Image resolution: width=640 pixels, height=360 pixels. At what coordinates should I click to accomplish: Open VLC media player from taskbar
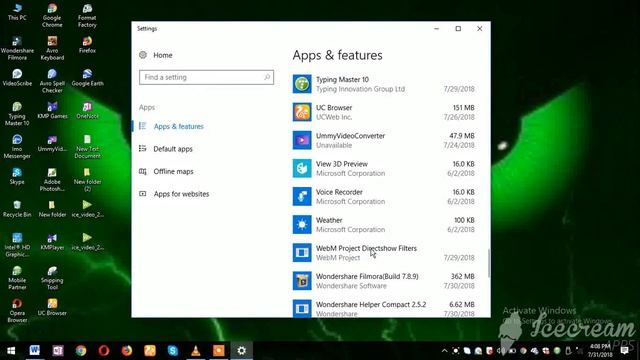tap(196, 351)
